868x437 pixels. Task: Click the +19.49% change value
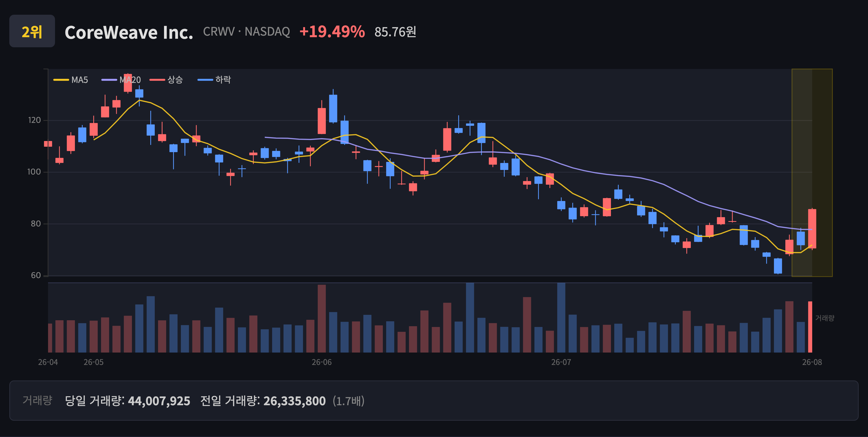click(x=332, y=32)
